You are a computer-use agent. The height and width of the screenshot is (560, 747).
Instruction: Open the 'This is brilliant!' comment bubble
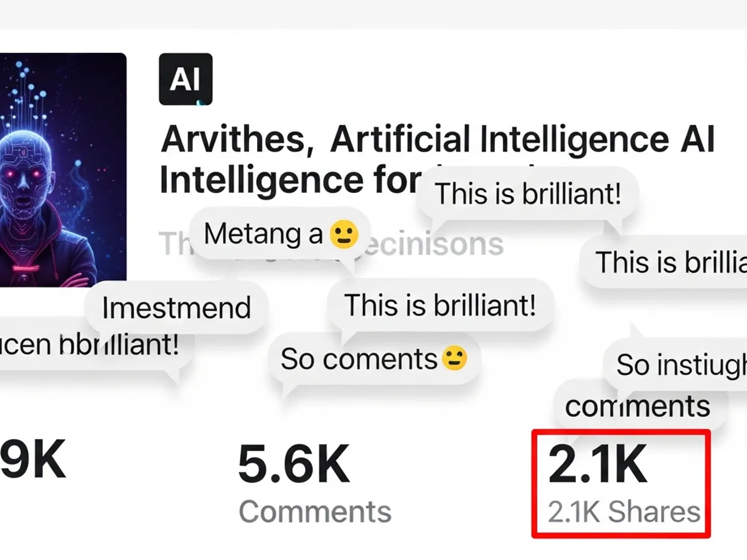click(528, 194)
